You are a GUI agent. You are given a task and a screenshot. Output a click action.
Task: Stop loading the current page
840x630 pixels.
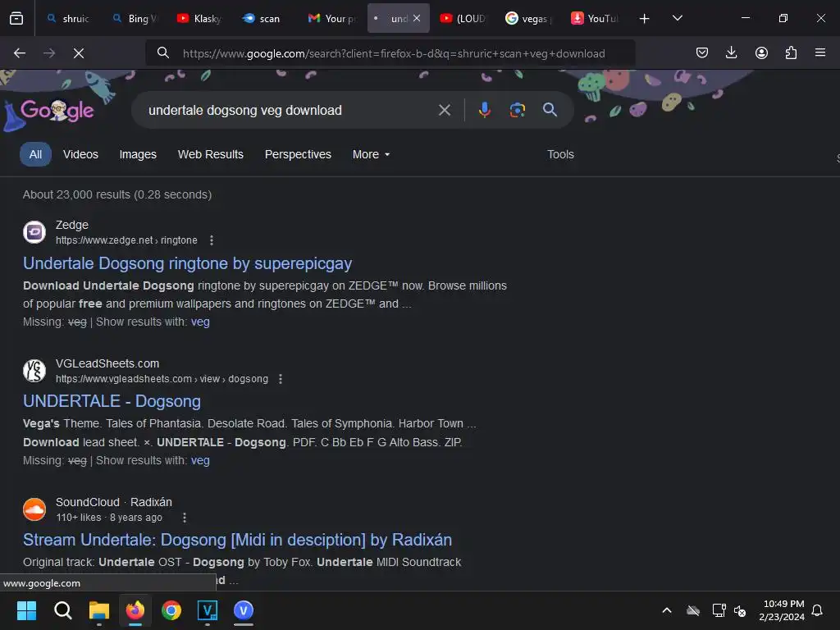(x=78, y=53)
